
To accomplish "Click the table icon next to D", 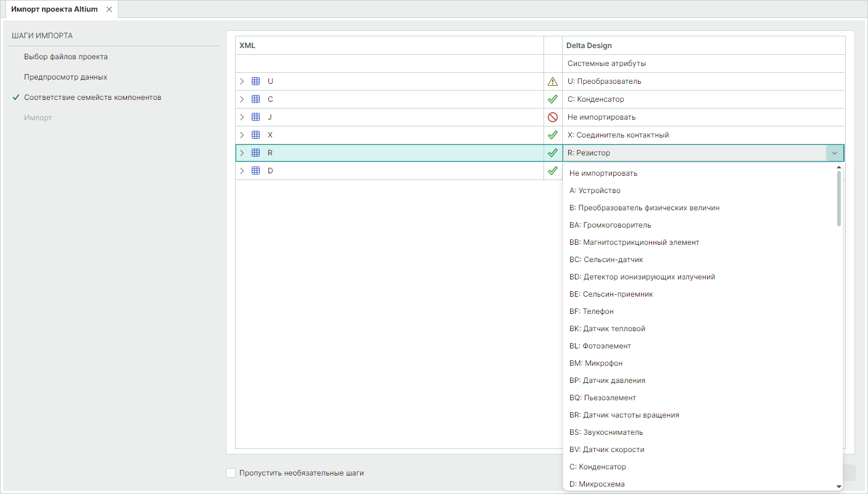I will click(256, 171).
